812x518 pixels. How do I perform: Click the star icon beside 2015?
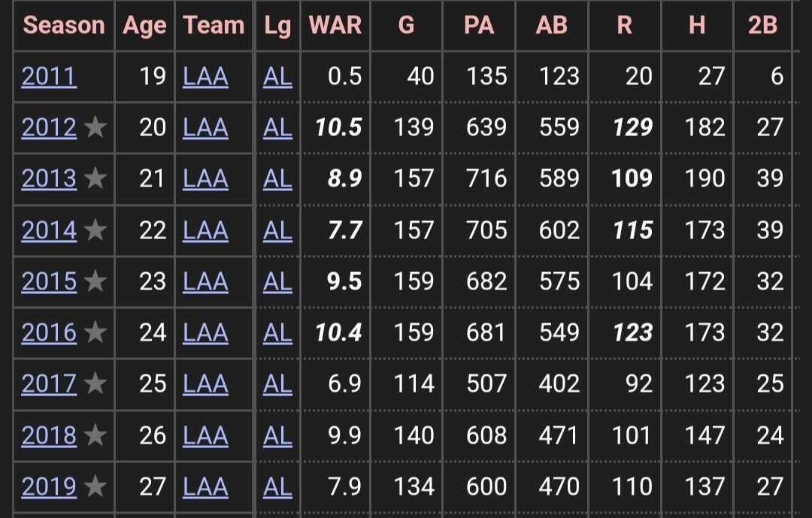[95, 280]
